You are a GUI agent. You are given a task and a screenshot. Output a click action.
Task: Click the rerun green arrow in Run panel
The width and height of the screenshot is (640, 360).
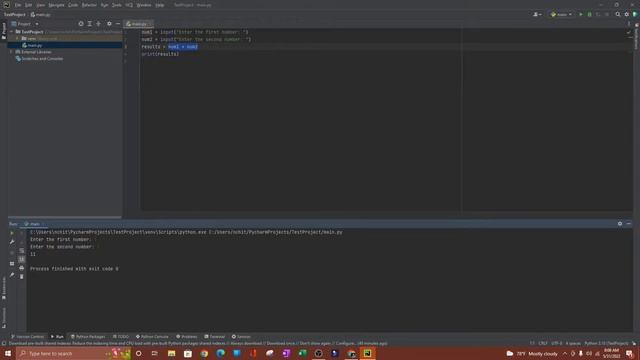click(12, 233)
